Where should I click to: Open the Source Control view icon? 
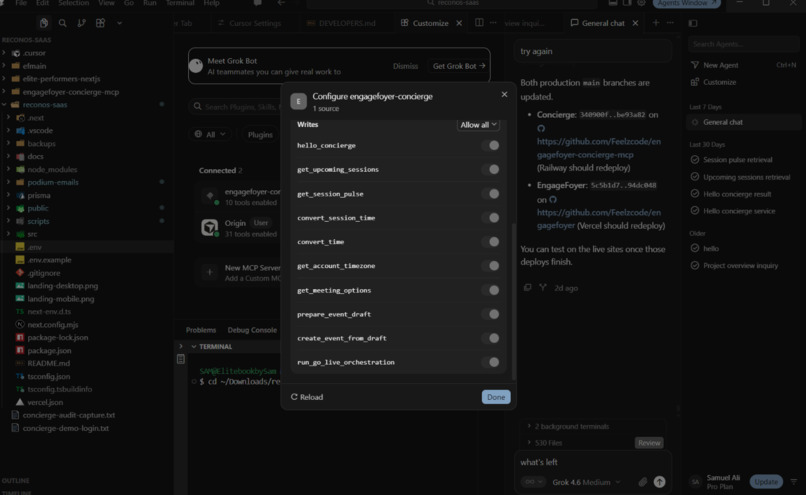tap(81, 23)
